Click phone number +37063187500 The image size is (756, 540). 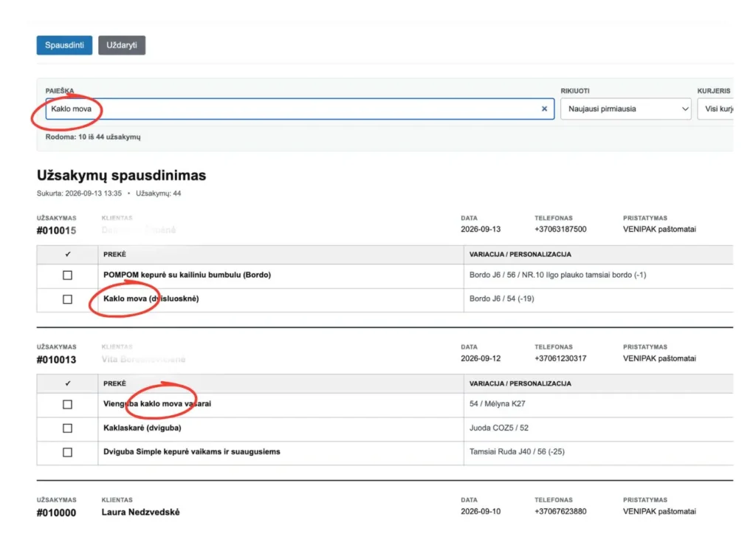(x=560, y=229)
